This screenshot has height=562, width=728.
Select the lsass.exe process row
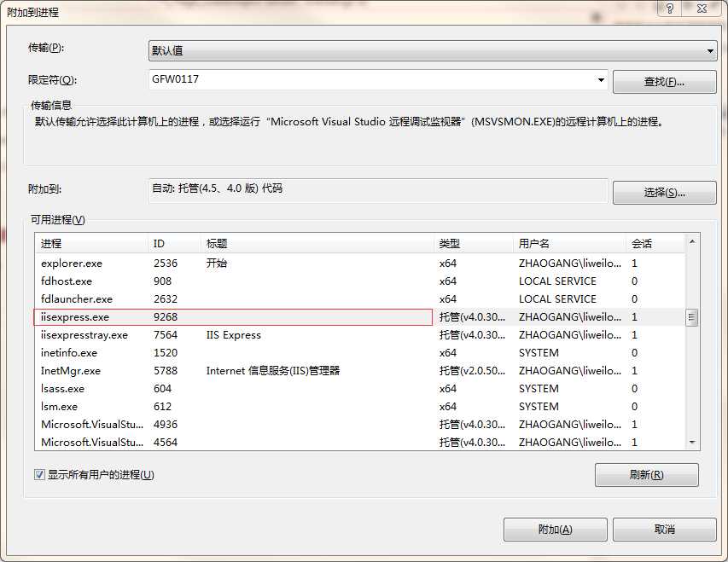click(360, 388)
